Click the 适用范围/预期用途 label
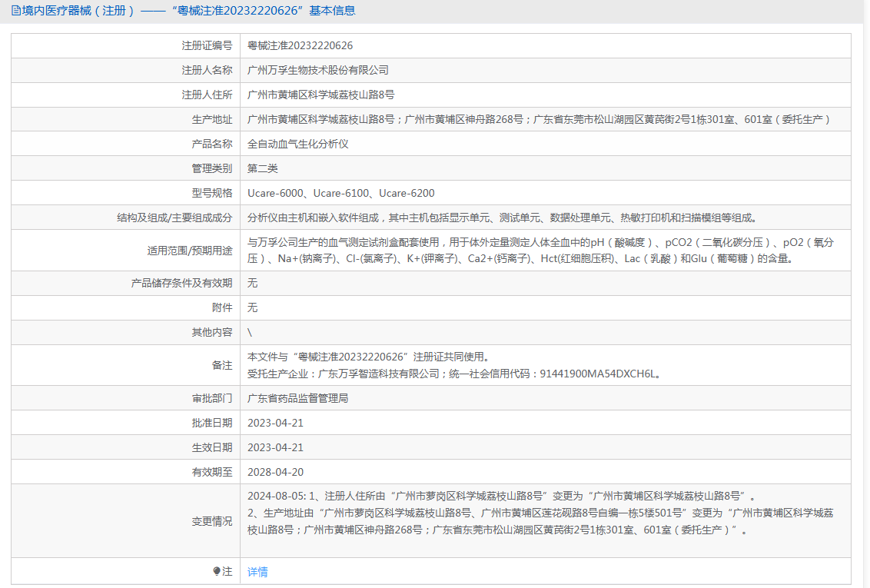 [x=190, y=251]
